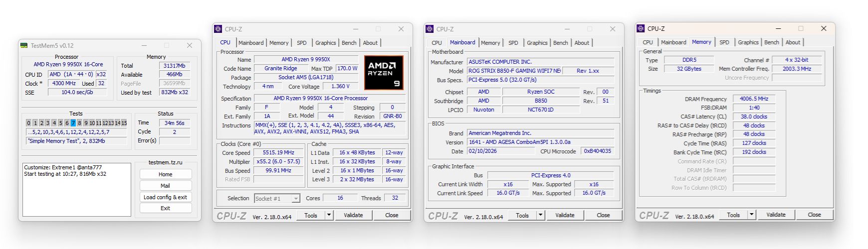Image resolution: width=868 pixels, height=249 pixels.
Task: Click Exit button in TestMem5
Action: [166, 208]
